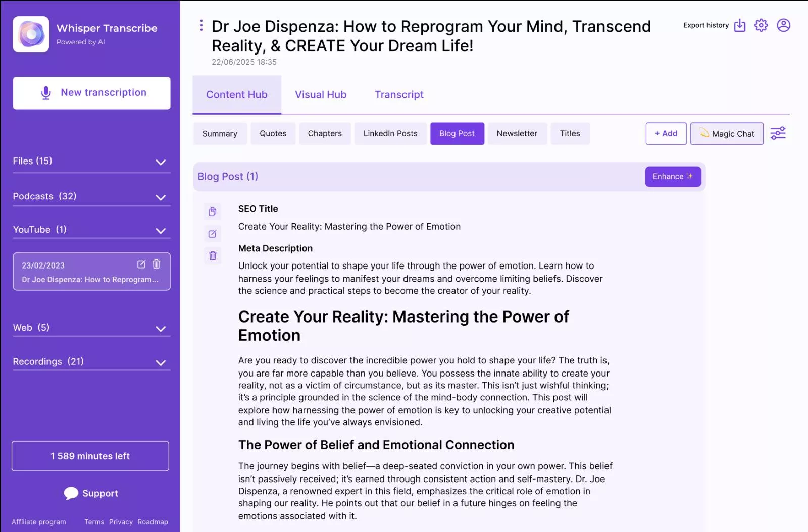The image size is (808, 532).
Task: Delete the Dr Joe Dispenza sidebar item
Action: click(x=157, y=264)
